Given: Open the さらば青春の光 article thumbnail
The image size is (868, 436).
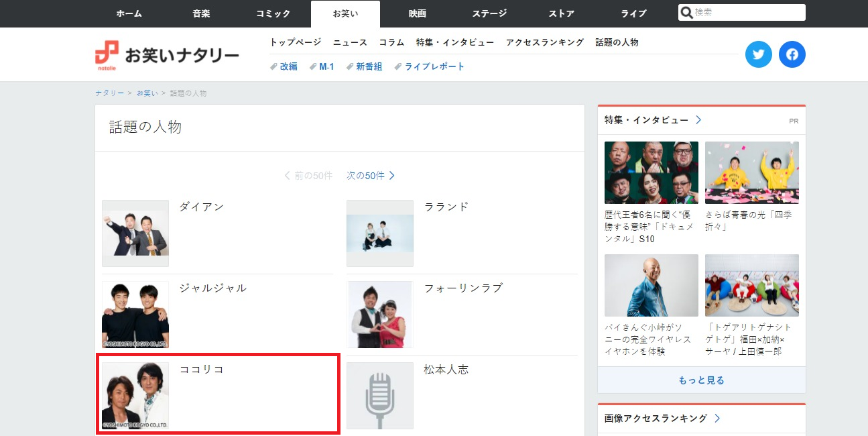Looking at the screenshot, I should (x=752, y=172).
